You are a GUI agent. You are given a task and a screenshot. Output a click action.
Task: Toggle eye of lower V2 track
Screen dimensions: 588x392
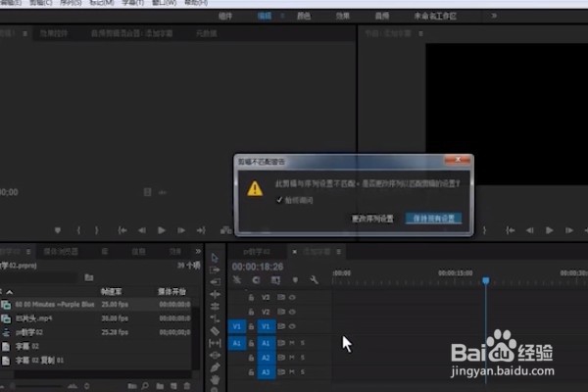click(x=292, y=312)
